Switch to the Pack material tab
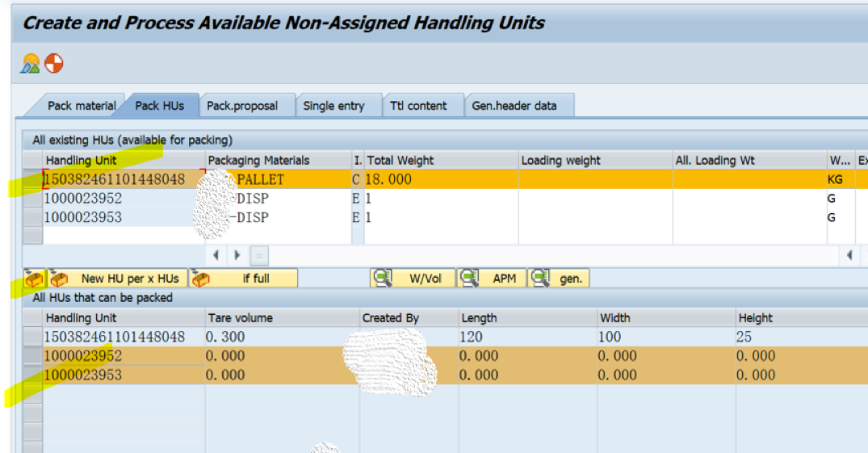Viewport: 868px width, 453px height. (x=82, y=106)
